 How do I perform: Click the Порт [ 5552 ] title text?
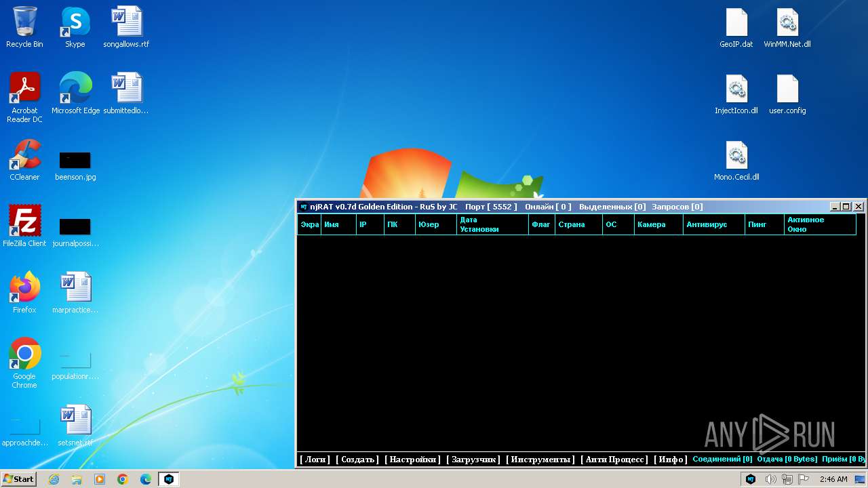click(491, 207)
